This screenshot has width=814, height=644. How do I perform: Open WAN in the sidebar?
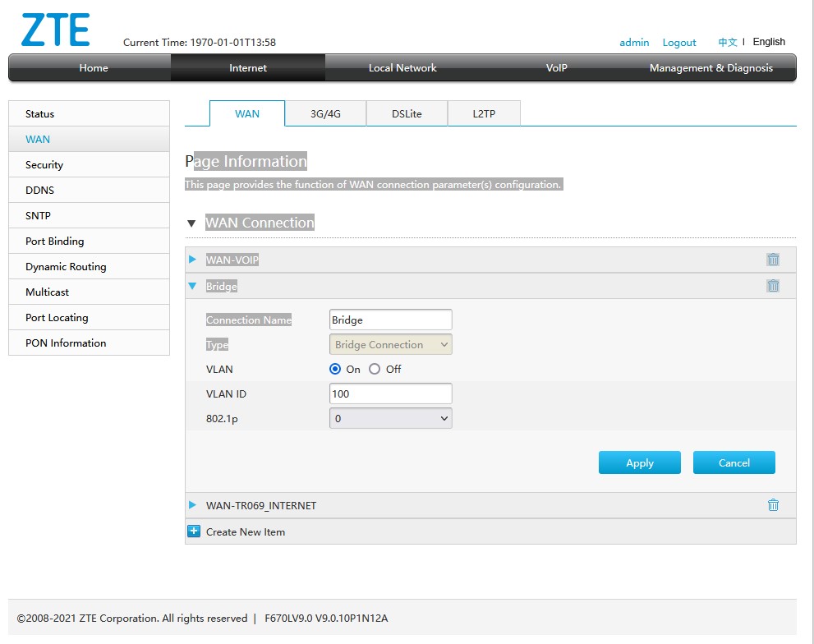tap(89, 139)
